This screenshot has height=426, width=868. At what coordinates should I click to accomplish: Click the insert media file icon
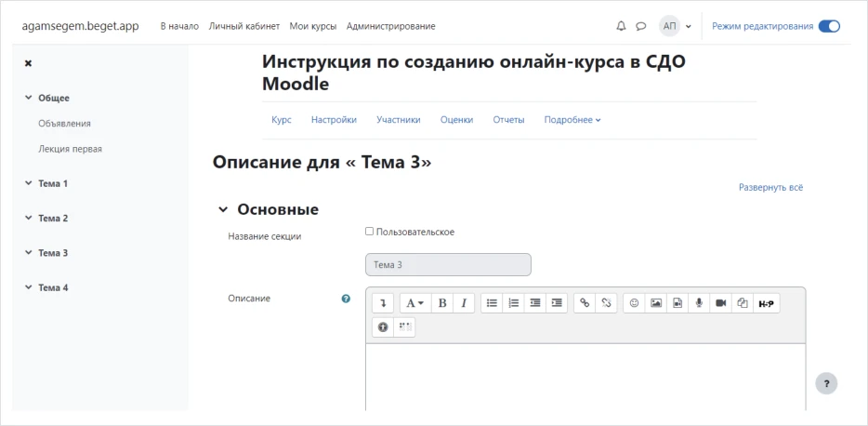(677, 303)
